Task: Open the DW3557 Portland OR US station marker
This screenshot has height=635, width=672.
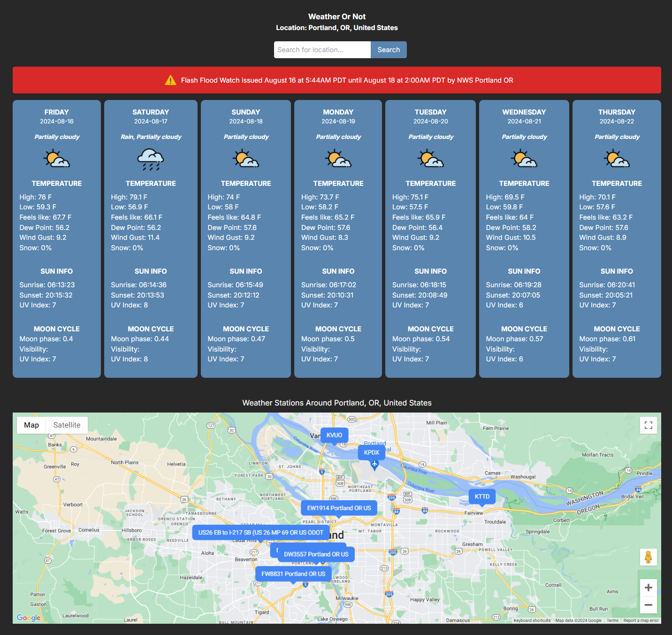Action: point(316,554)
